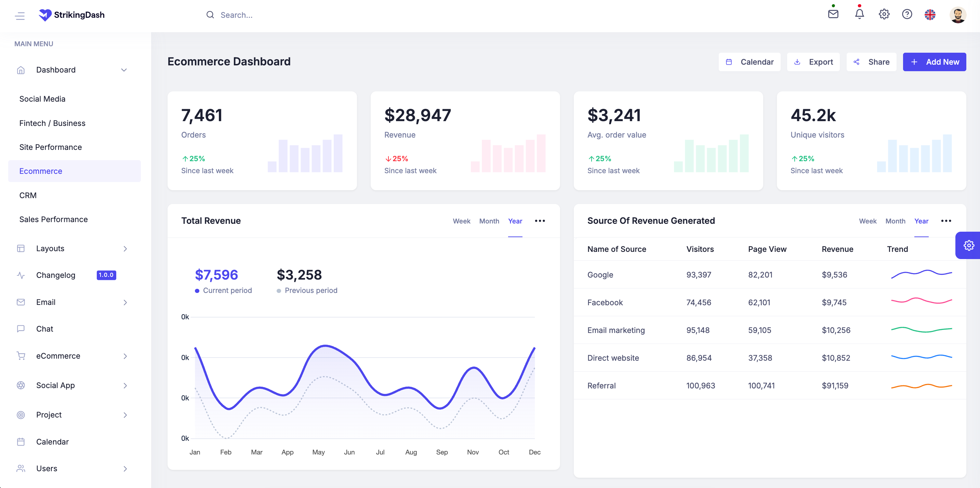Click the Dashboard home icon
Viewport: 980px width, 488px height.
tap(21, 70)
